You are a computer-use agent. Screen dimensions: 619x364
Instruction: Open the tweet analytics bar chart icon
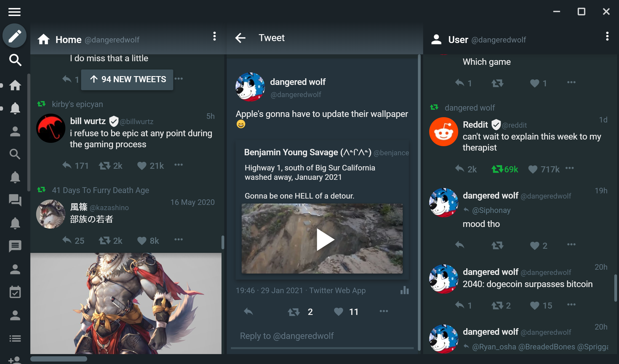coord(404,290)
